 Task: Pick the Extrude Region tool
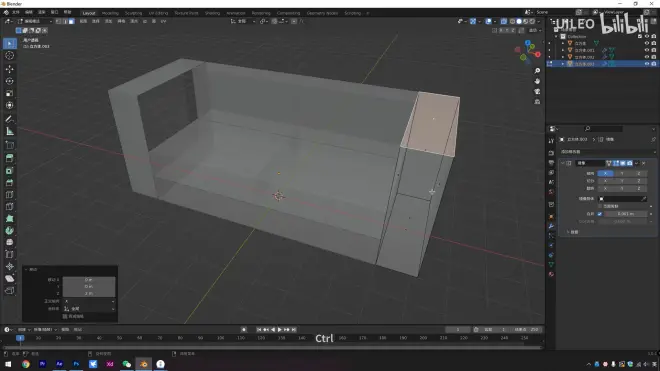(x=10, y=158)
